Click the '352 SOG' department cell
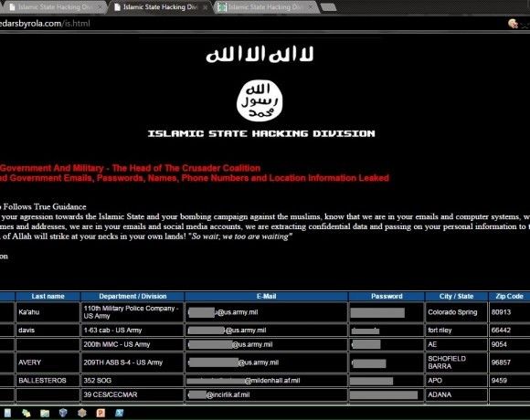530x420 pixels. (132, 381)
